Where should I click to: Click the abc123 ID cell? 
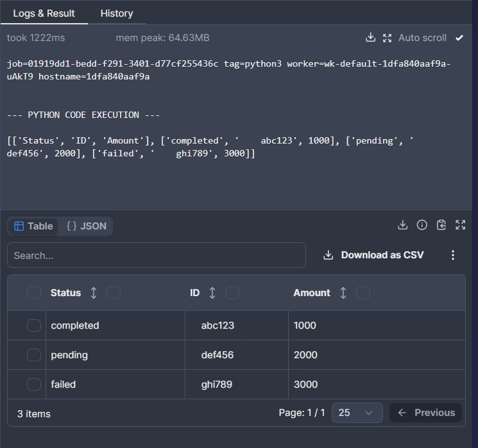(237, 325)
